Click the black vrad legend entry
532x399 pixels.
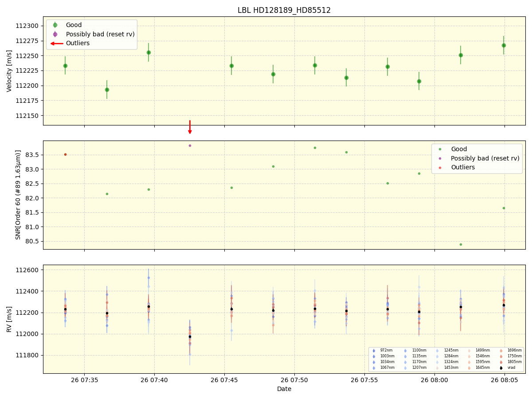[x=508, y=368]
